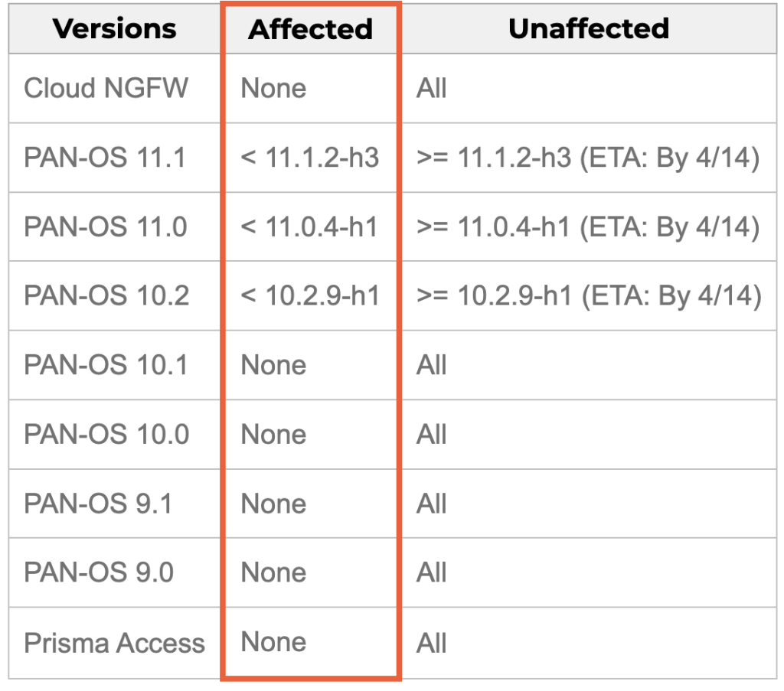The height and width of the screenshot is (691, 784).
Task: Select the Prisma Access row label
Action: [114, 643]
